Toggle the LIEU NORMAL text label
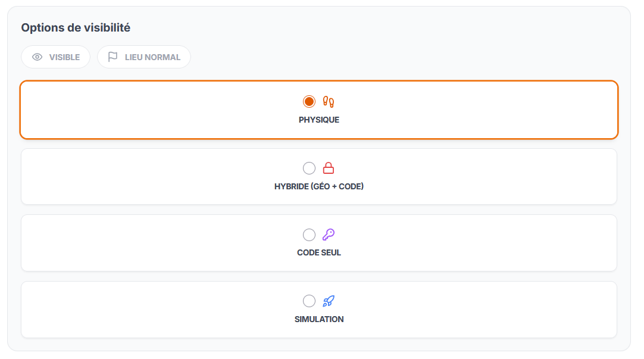 [x=152, y=58]
